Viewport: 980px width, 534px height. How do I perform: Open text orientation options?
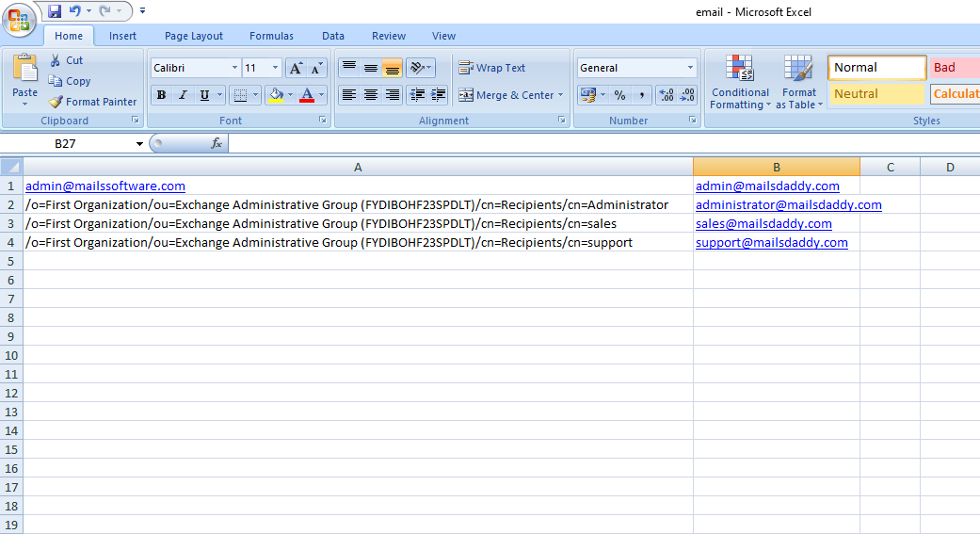421,68
